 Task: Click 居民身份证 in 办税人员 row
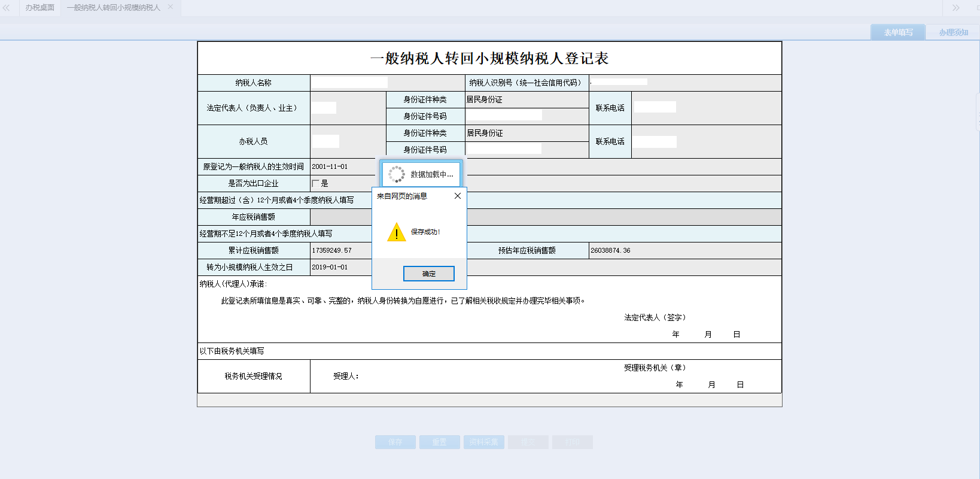pyautogui.click(x=485, y=133)
